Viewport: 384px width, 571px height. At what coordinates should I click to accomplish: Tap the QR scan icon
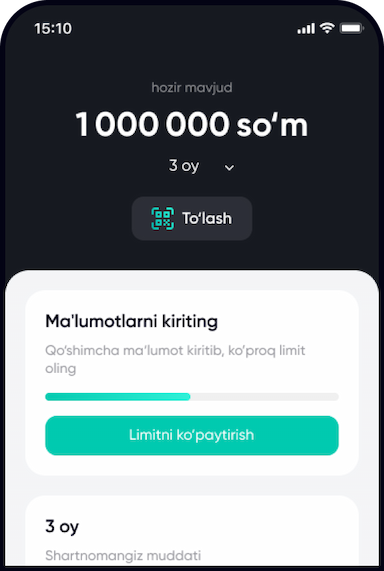pos(162,218)
